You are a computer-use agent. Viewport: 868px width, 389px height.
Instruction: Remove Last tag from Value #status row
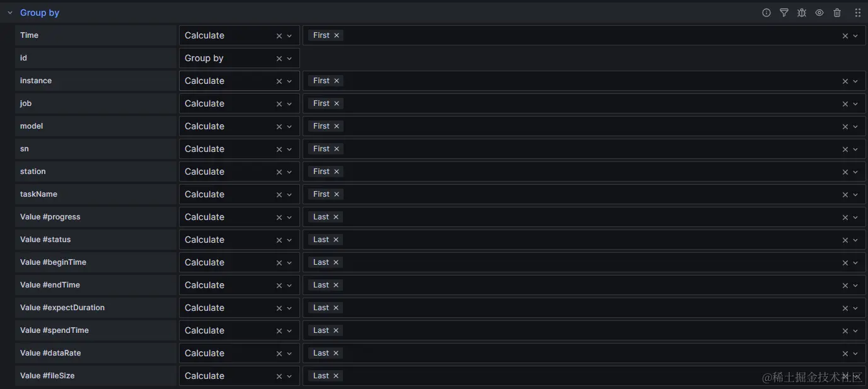click(x=336, y=240)
